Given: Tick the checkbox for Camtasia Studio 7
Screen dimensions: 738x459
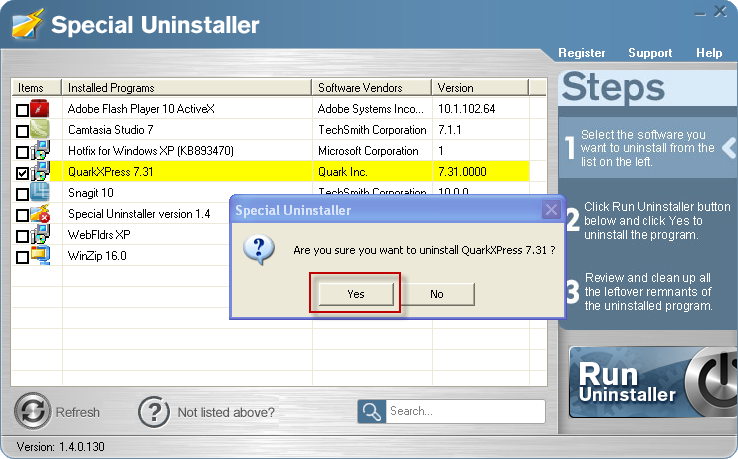Looking at the screenshot, I should (22, 131).
